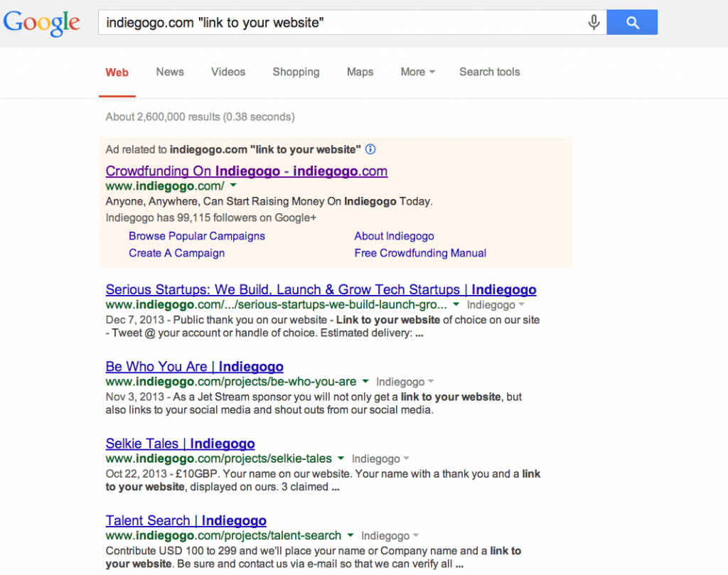728x575 pixels.
Task: Open Browse Popular Campaigns sitelink
Action: click(197, 236)
